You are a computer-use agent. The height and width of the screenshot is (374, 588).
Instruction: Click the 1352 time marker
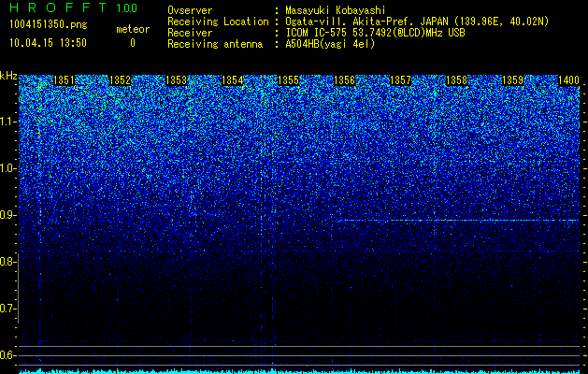coord(120,80)
